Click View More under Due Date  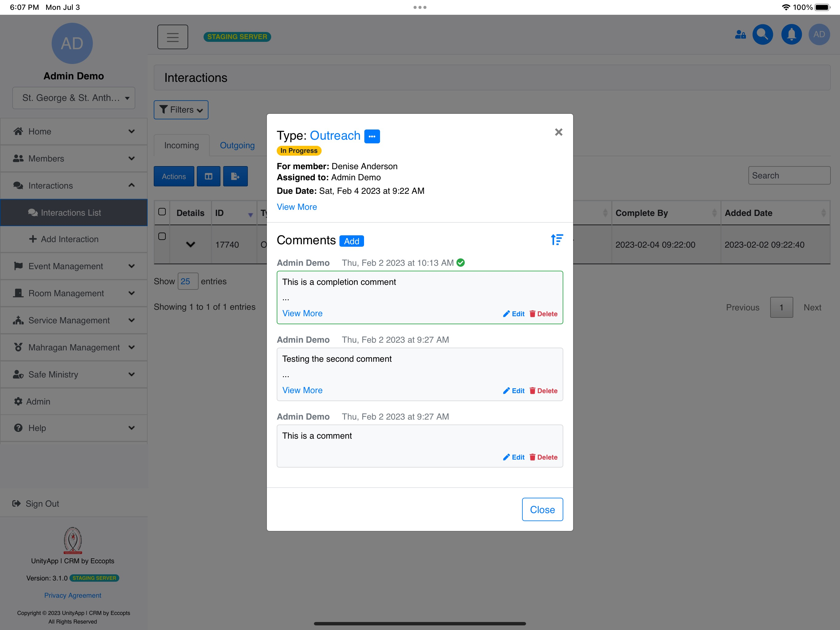coord(297,207)
